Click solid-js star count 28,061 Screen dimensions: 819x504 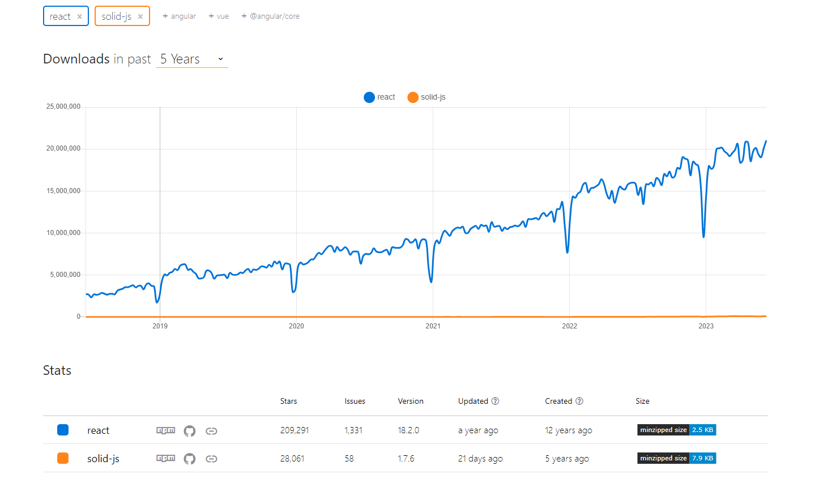[292, 459]
